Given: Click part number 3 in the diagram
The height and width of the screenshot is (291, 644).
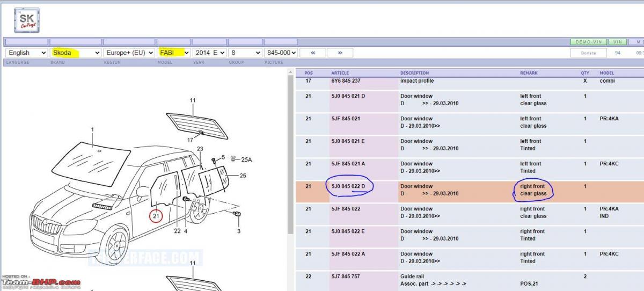Looking at the screenshot, I should point(239,231).
